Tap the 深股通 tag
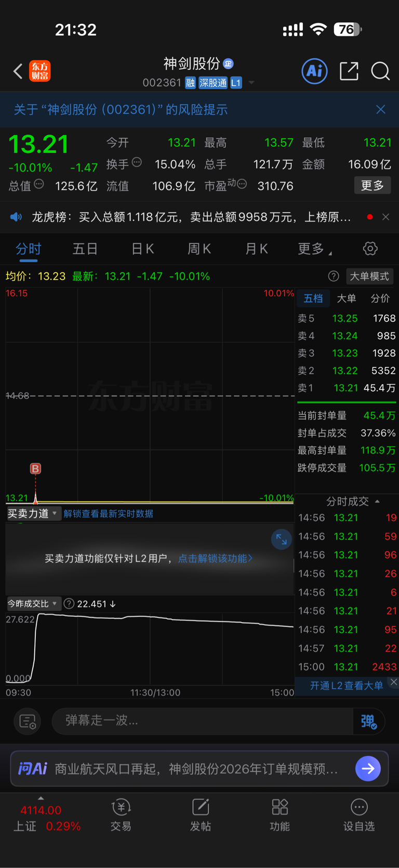The width and height of the screenshot is (399, 868). tap(213, 83)
